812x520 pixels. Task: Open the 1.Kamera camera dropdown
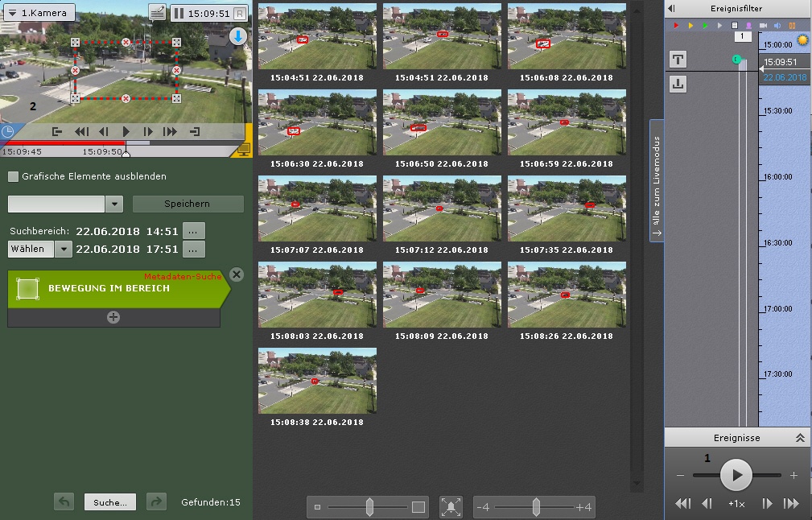pos(39,13)
